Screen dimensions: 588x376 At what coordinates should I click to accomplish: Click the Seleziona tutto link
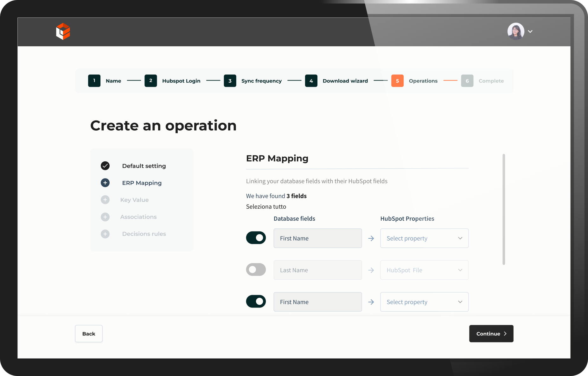(x=266, y=207)
